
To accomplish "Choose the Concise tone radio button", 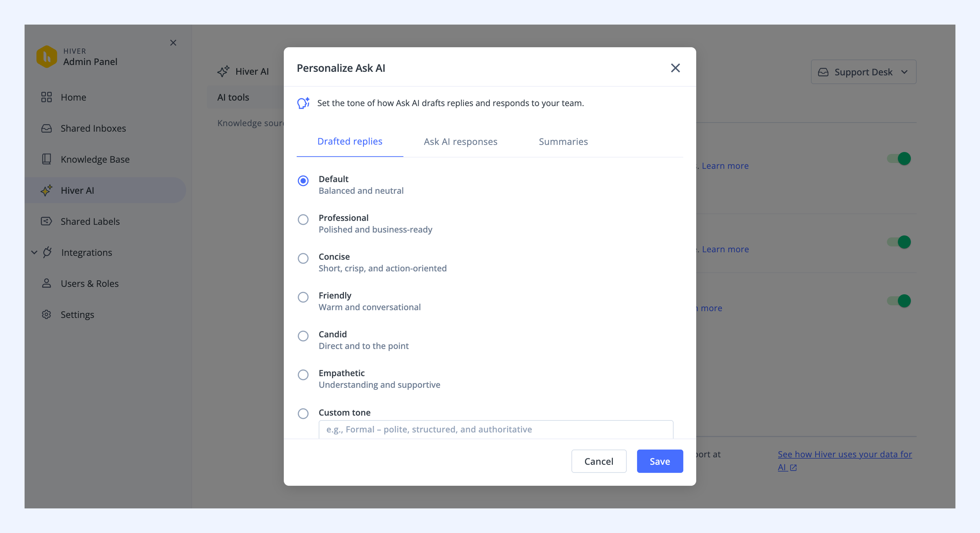I will [x=303, y=258].
